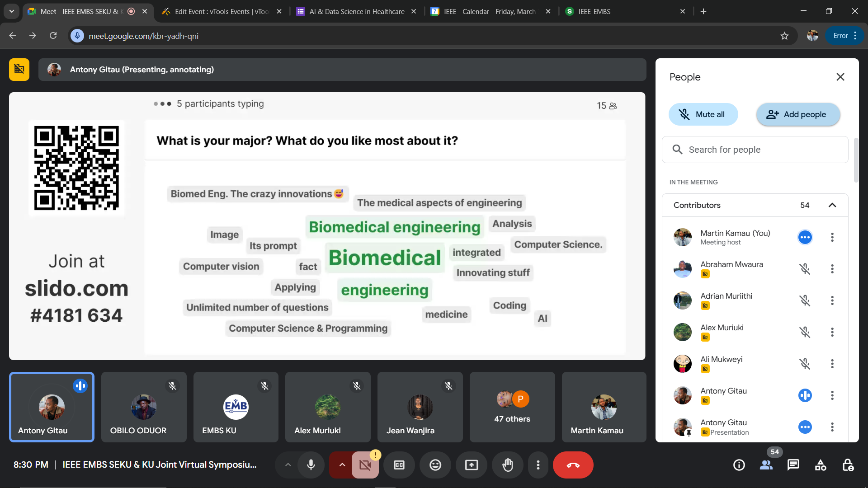The width and height of the screenshot is (868, 488).
Task: Click the Mute all button
Action: [x=703, y=114]
